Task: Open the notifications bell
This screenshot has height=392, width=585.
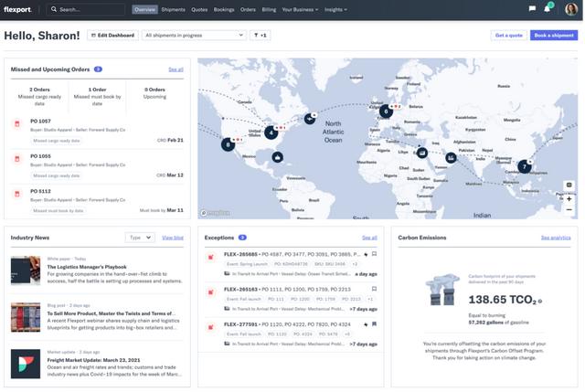Action: tap(548, 9)
